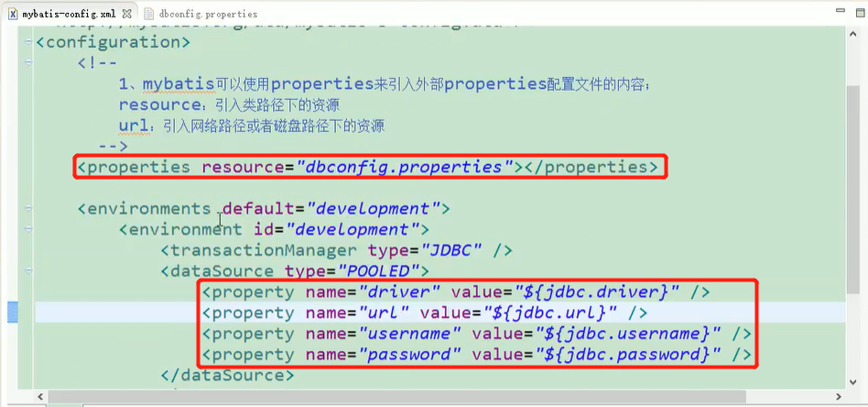Screen dimensions: 868x407
Task: Click the horizontal scrollbar right arrow
Action: [839, 397]
